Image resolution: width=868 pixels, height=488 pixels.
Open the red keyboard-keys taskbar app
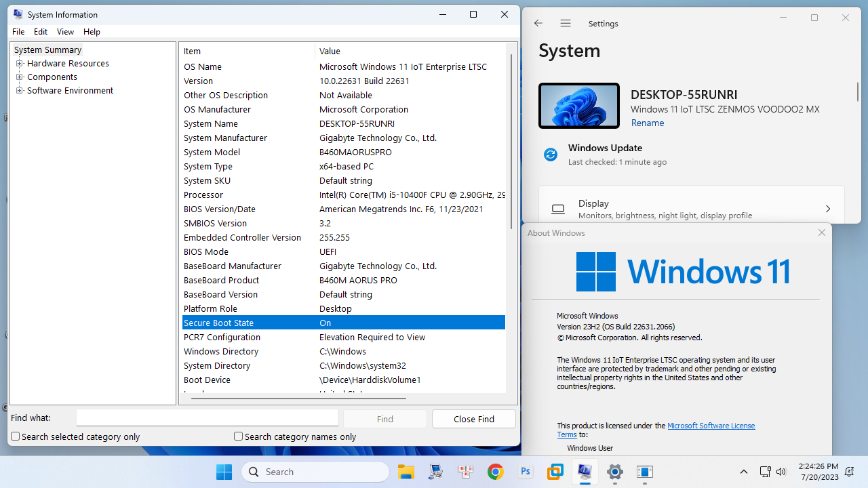tap(466, 472)
